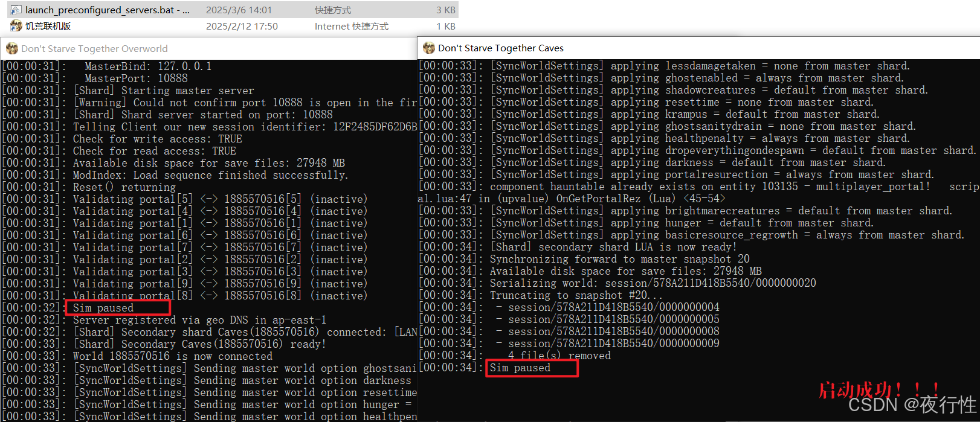The height and width of the screenshot is (422, 980).
Task: Select the launch_preconfigured_servers.bat shortcut icon
Action: pyautogui.click(x=16, y=10)
